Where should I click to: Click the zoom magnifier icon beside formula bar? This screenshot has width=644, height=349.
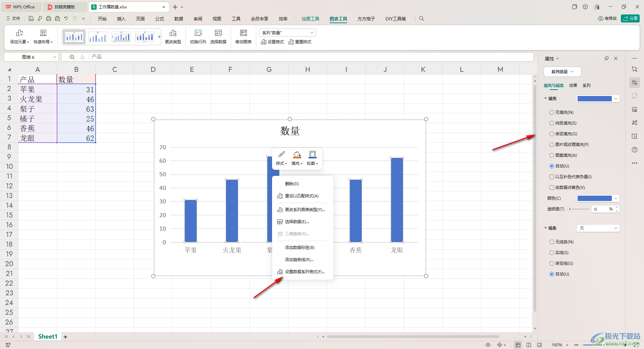[72, 57]
